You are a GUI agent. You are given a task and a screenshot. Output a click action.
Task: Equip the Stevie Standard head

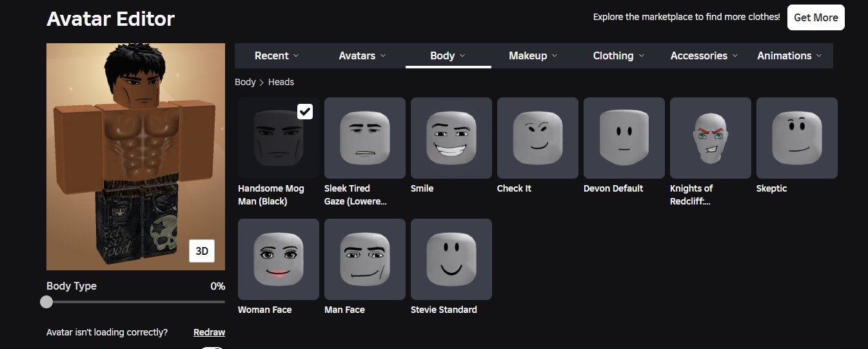point(451,259)
